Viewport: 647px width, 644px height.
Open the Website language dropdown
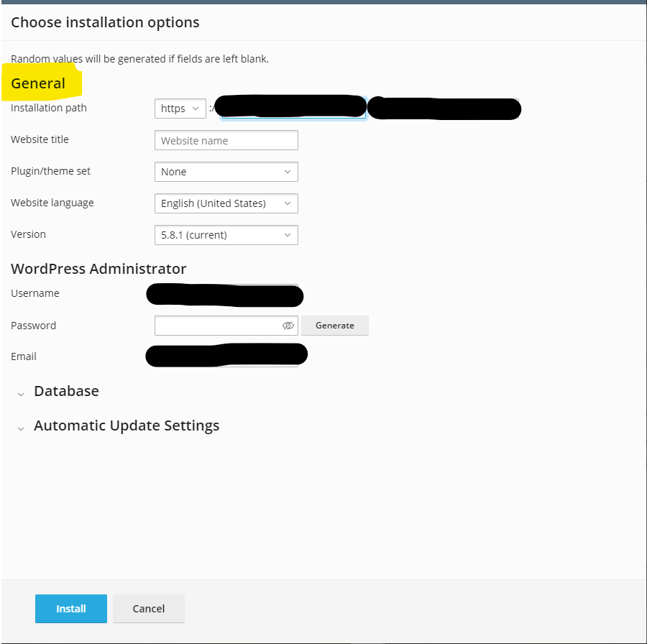[226, 203]
